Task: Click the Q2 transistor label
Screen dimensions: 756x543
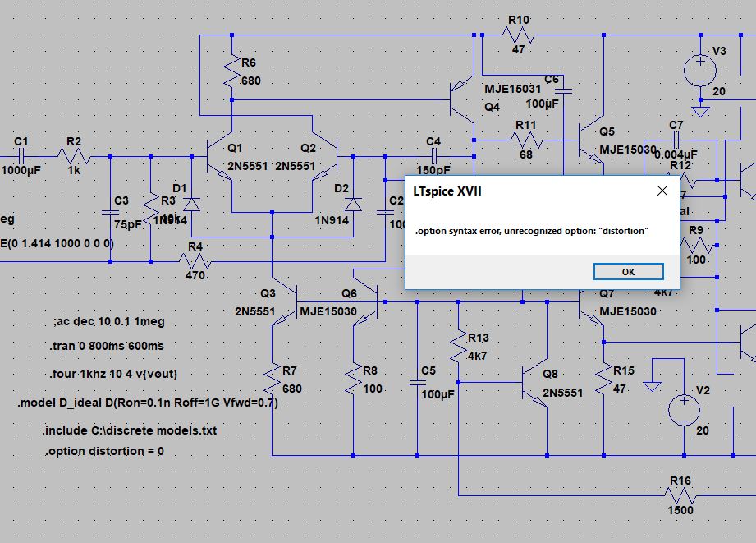Action: tap(308, 148)
